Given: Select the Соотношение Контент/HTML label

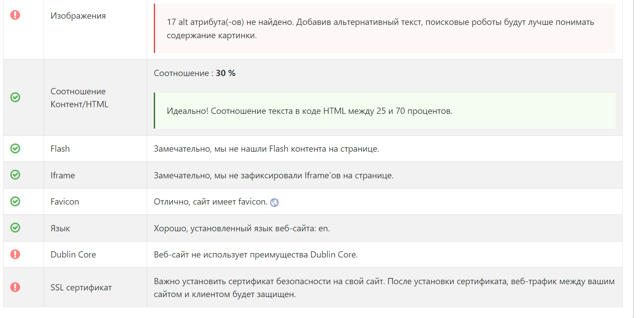Looking at the screenshot, I should [x=80, y=98].
